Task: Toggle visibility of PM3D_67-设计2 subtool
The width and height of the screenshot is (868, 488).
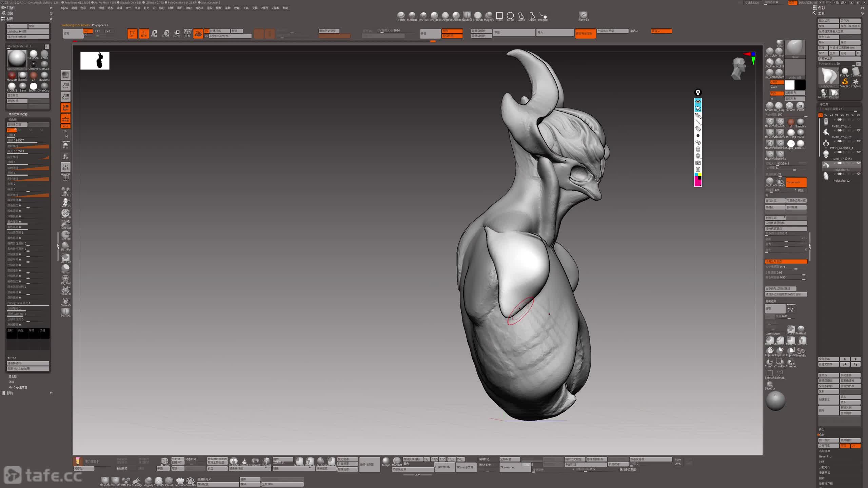Action: (859, 130)
